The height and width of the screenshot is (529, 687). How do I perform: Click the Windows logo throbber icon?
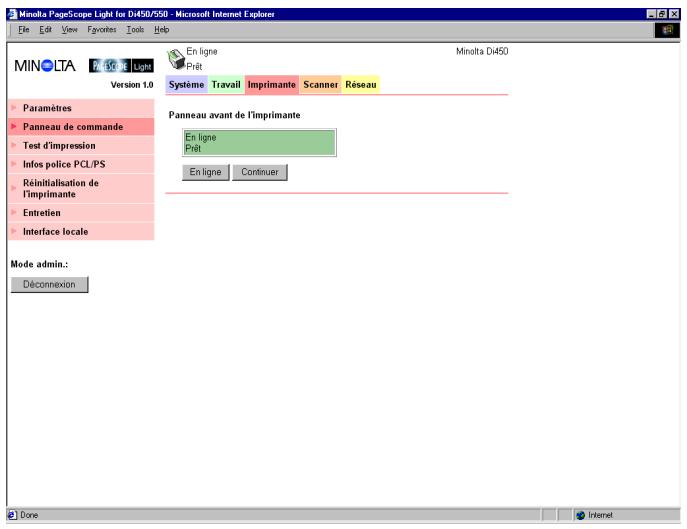667,30
